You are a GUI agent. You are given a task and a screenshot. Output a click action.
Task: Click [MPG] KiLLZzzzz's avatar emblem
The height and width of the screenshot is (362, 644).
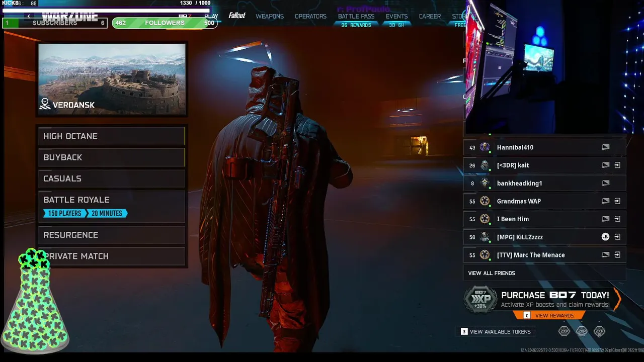(485, 237)
